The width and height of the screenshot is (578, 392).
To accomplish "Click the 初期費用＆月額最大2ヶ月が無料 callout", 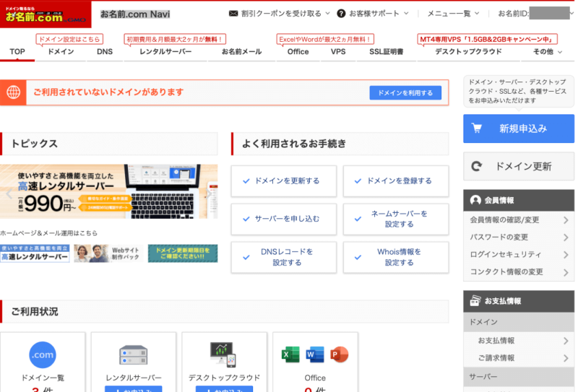I will (175, 39).
